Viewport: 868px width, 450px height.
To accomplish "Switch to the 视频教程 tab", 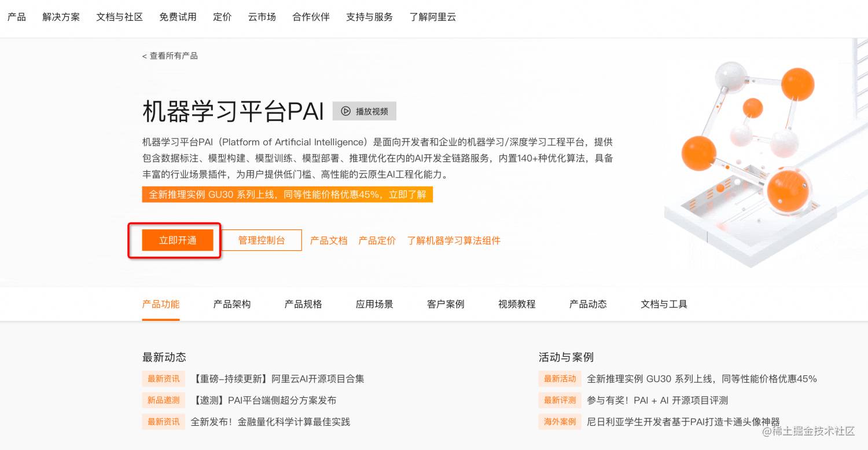I will 517,304.
